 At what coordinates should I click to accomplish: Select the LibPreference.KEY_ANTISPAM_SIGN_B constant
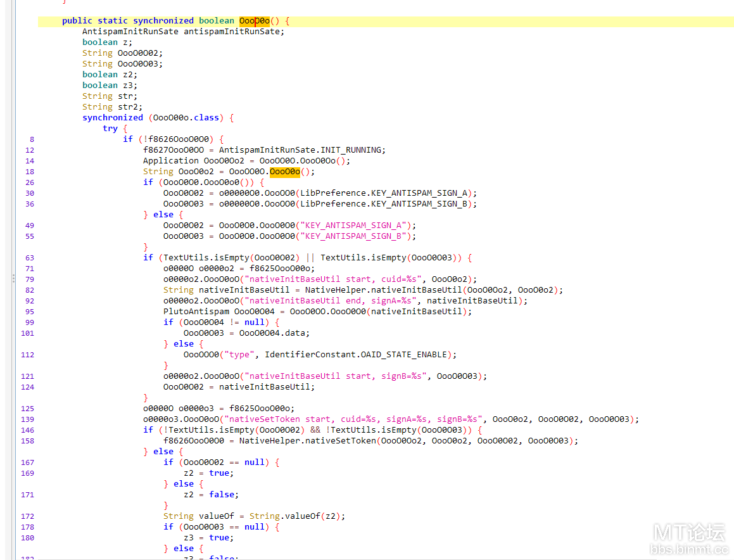pyautogui.click(x=384, y=204)
